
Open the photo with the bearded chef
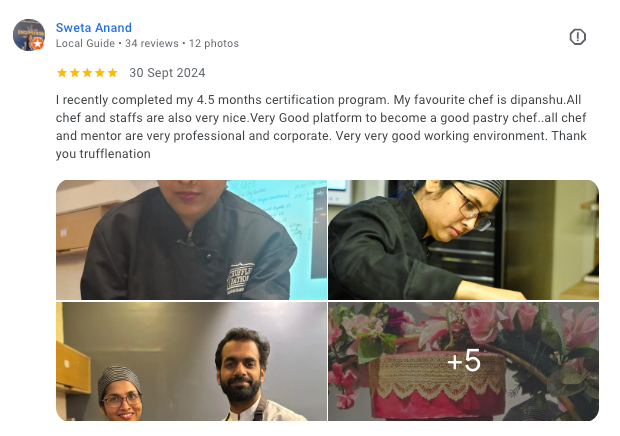tap(191, 361)
